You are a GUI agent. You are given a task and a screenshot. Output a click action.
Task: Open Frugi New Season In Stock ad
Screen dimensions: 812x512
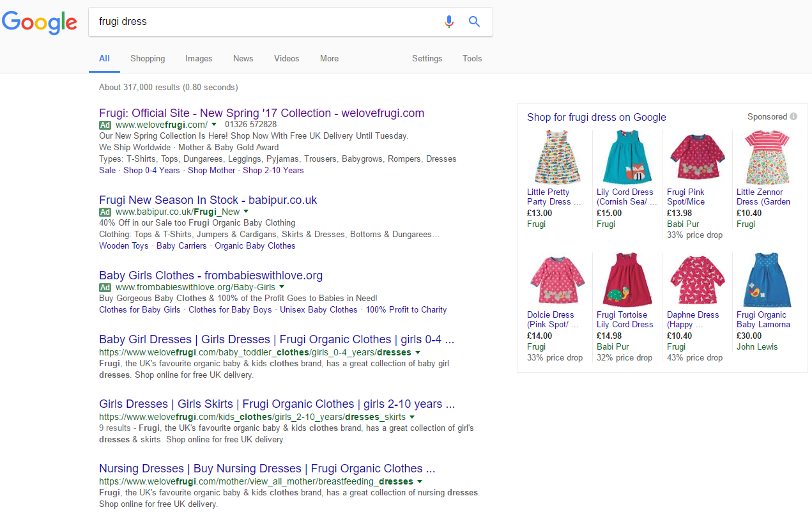pos(208,200)
